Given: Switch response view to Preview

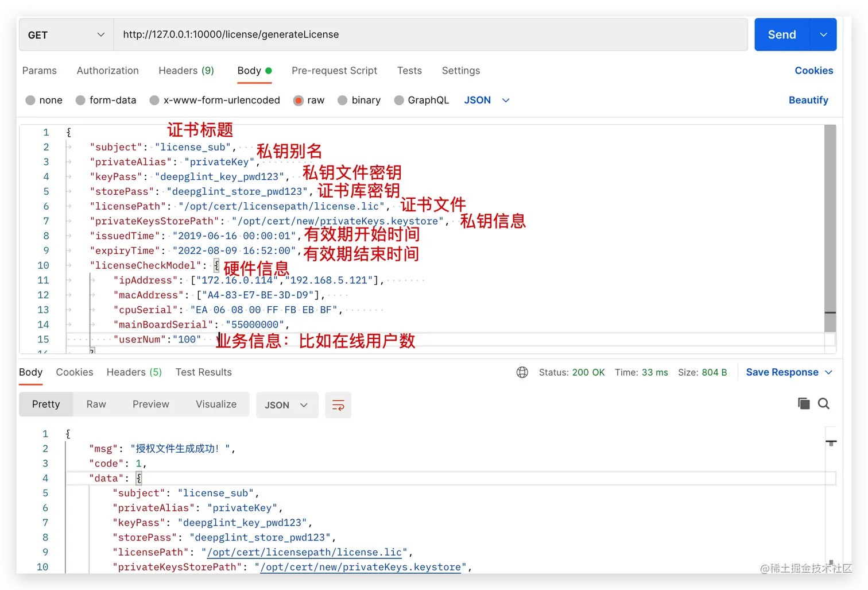Looking at the screenshot, I should pyautogui.click(x=151, y=404).
